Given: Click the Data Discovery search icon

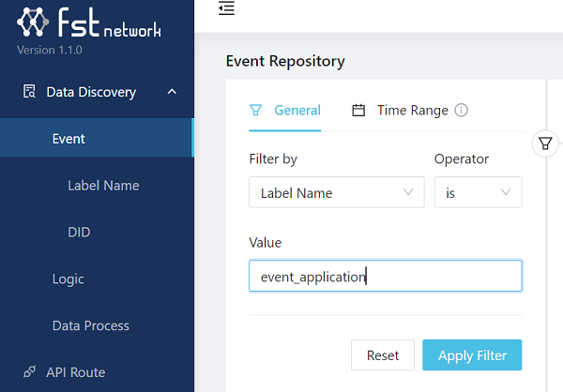Looking at the screenshot, I should point(29,92).
